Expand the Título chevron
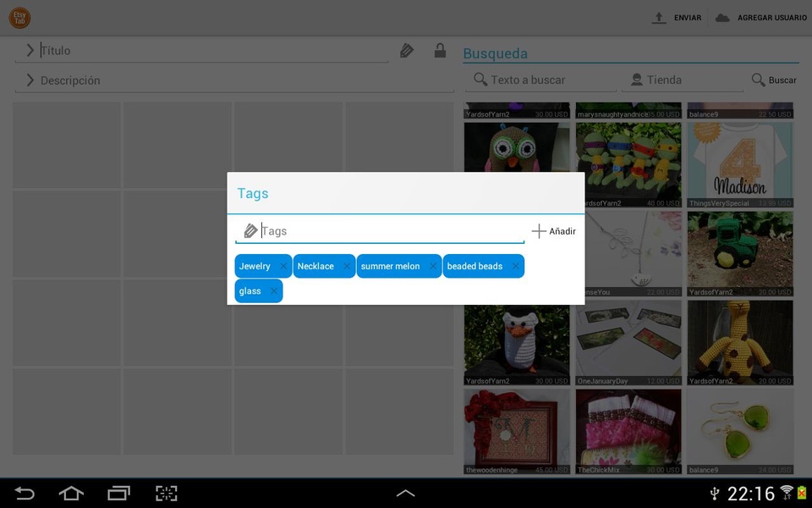 (x=30, y=50)
